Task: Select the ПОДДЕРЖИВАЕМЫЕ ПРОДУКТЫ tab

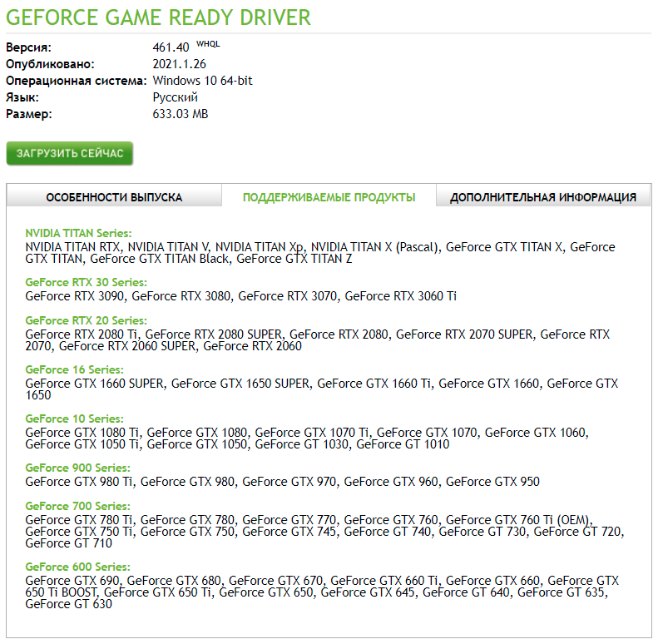Action: pyautogui.click(x=329, y=197)
